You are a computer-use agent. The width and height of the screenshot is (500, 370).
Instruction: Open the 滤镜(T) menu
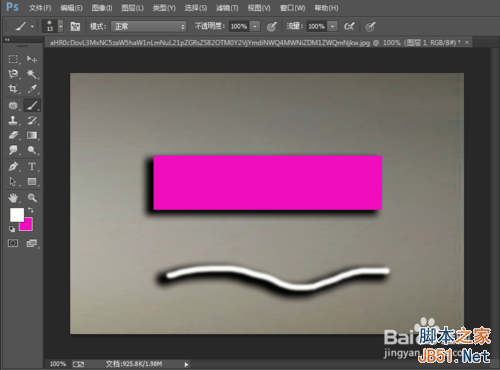point(227,8)
